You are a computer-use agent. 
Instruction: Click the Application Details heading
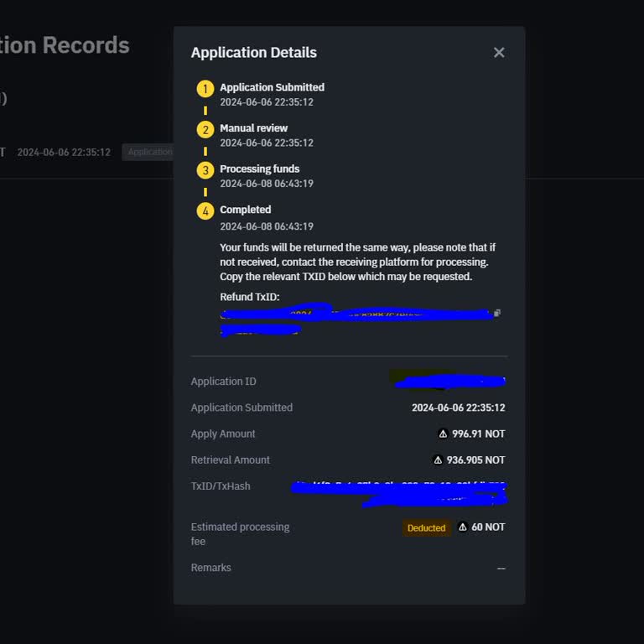point(254,53)
